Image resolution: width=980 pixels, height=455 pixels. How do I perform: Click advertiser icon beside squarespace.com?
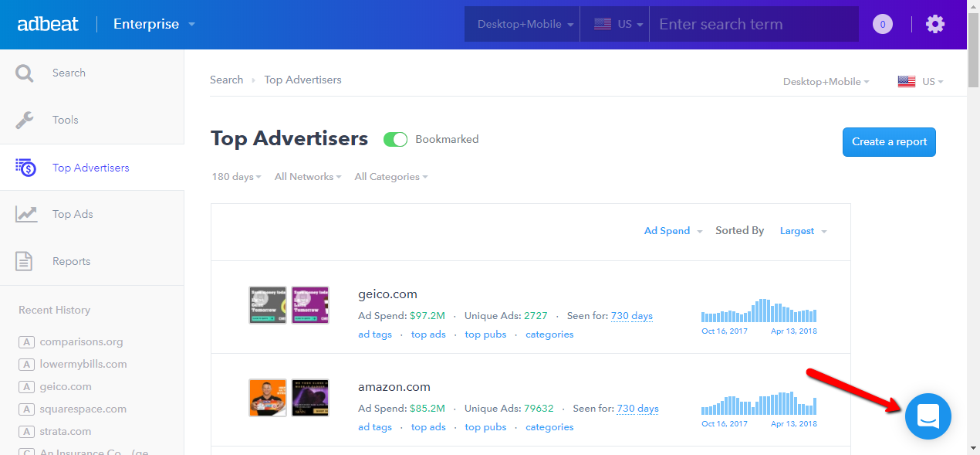point(27,409)
